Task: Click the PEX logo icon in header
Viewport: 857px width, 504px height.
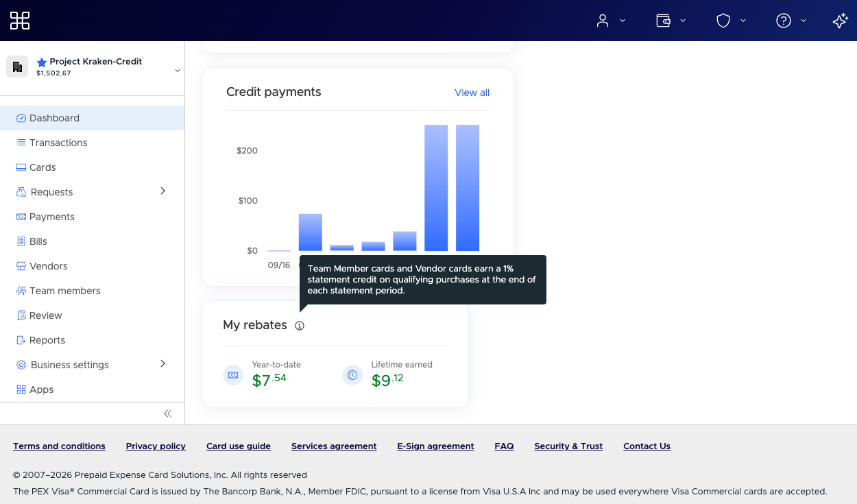Action: [20, 21]
